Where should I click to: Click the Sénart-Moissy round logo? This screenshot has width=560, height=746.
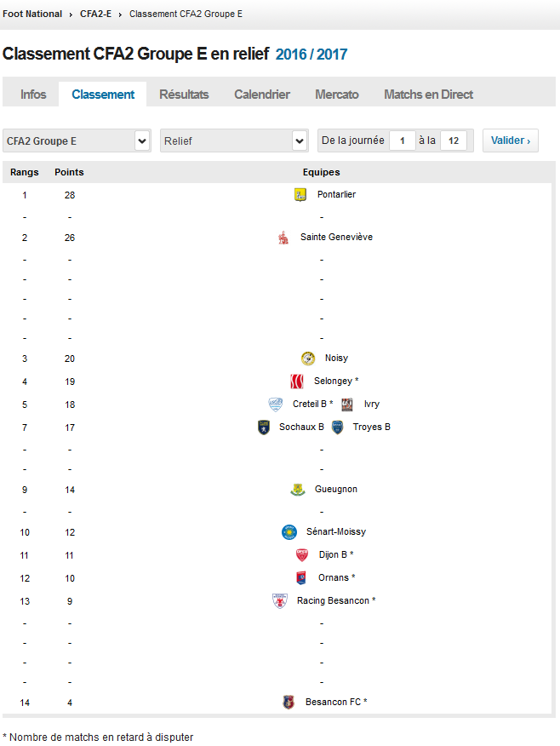point(289,532)
